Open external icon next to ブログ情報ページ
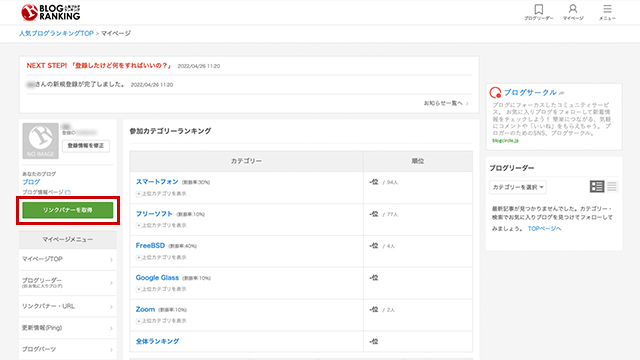Viewport: 640px width, 360px height. coord(68,192)
